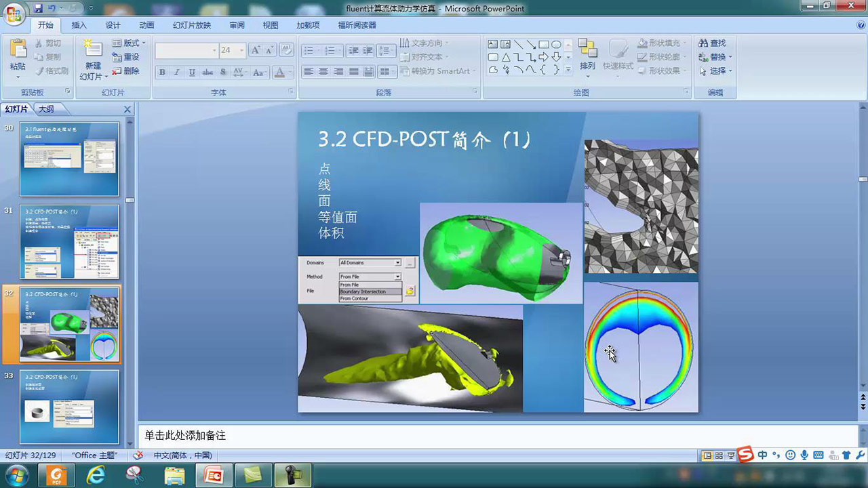Select slide 31 thumbnail
This screenshot has height=488, width=868.
coord(69,242)
